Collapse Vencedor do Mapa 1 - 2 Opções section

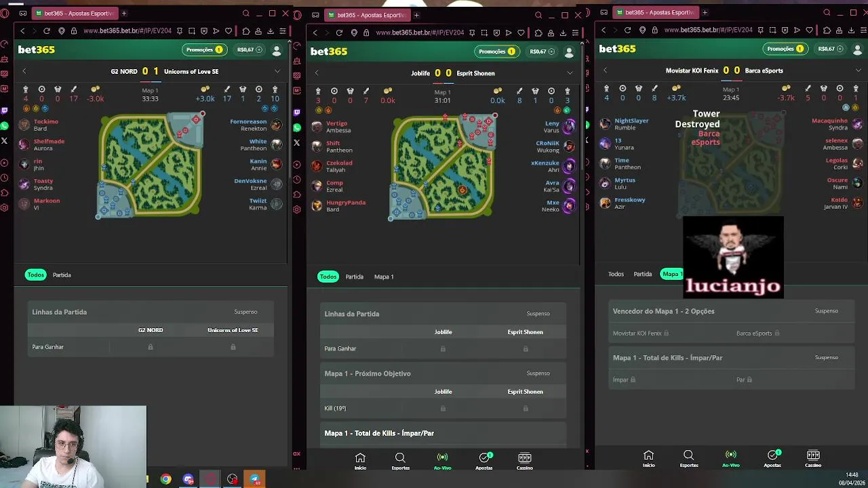(731, 311)
